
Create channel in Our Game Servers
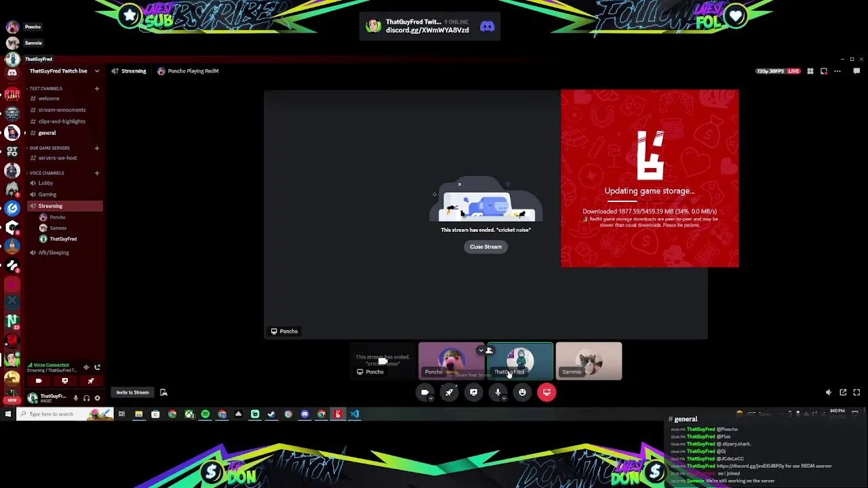(x=97, y=148)
